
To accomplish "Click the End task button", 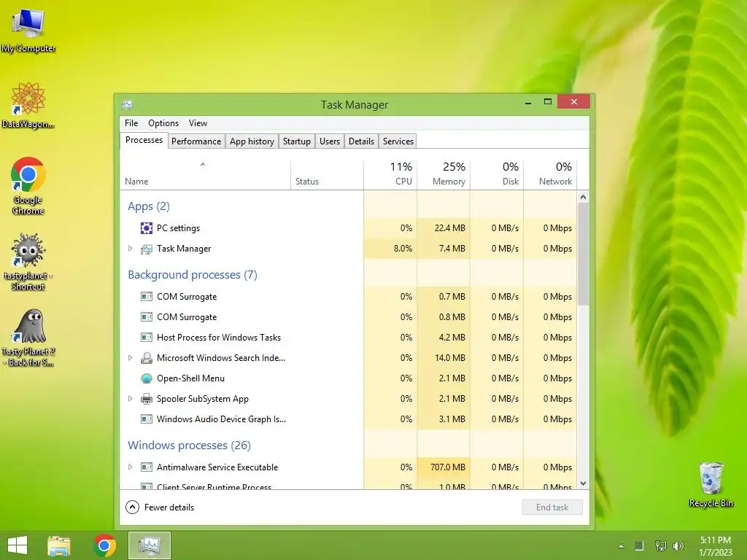I will 552,507.
